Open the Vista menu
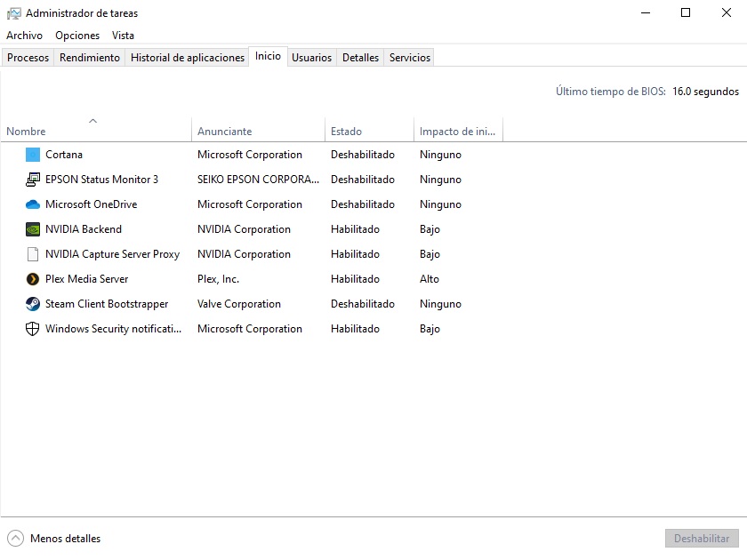This screenshot has height=560, width=747. 123,36
